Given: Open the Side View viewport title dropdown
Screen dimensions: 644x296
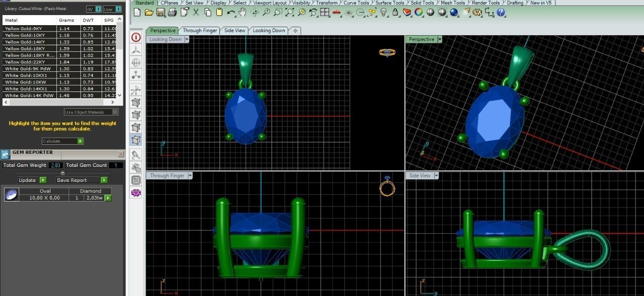Looking at the screenshot, I should 436,175.
